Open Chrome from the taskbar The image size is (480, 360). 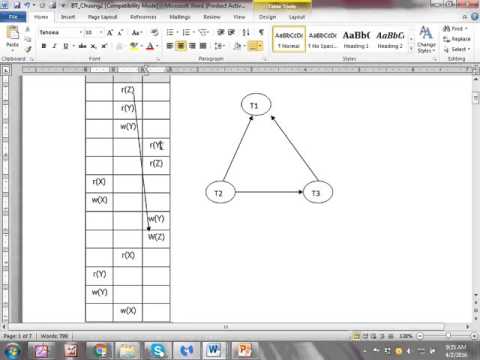point(100,351)
